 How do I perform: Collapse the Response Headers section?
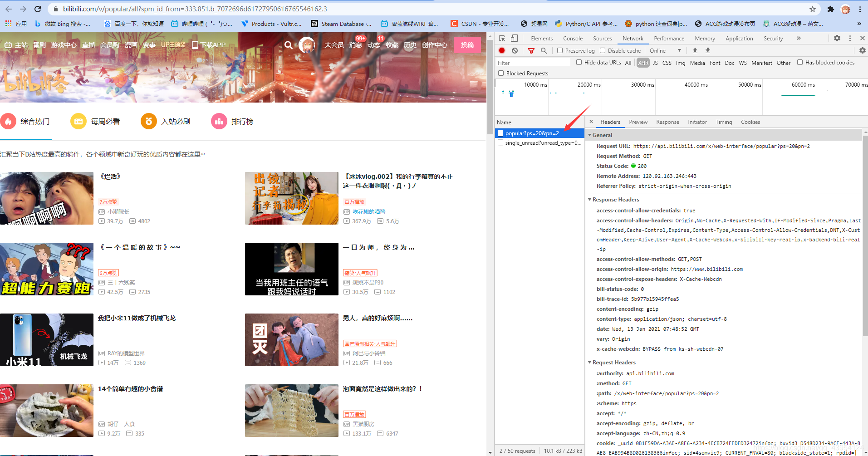pyautogui.click(x=590, y=199)
